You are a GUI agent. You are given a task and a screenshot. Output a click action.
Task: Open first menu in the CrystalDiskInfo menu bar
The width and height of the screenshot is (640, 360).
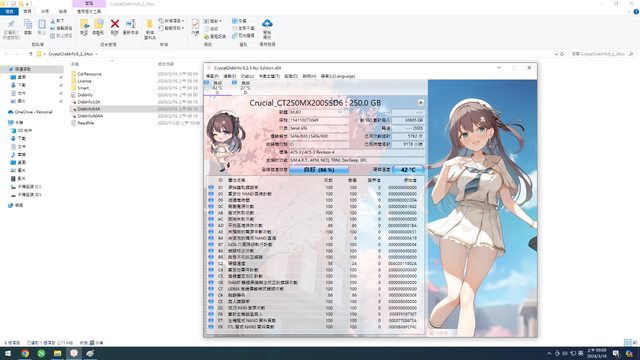212,76
